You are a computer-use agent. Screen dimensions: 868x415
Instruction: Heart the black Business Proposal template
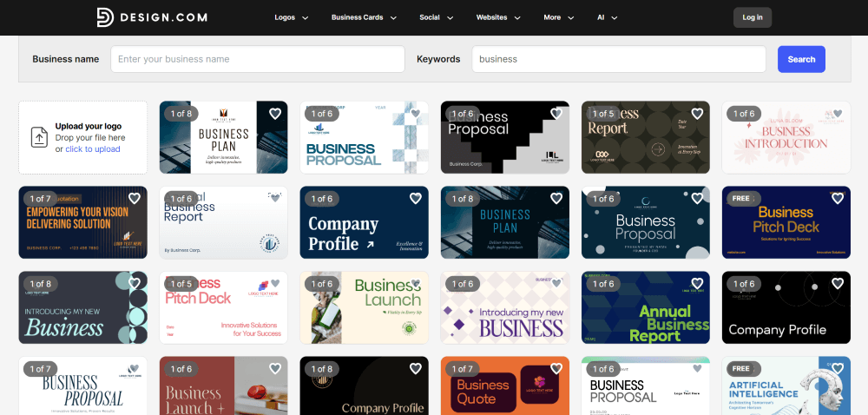(x=556, y=114)
